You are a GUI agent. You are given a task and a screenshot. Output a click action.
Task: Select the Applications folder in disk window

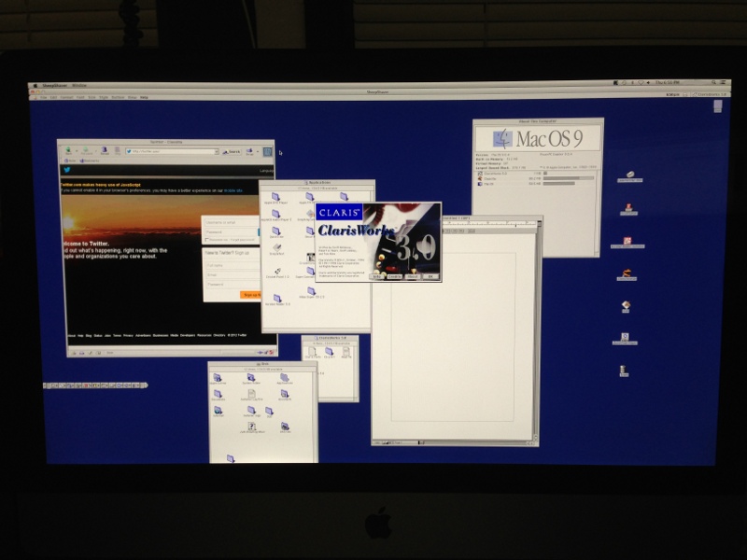coord(285,378)
